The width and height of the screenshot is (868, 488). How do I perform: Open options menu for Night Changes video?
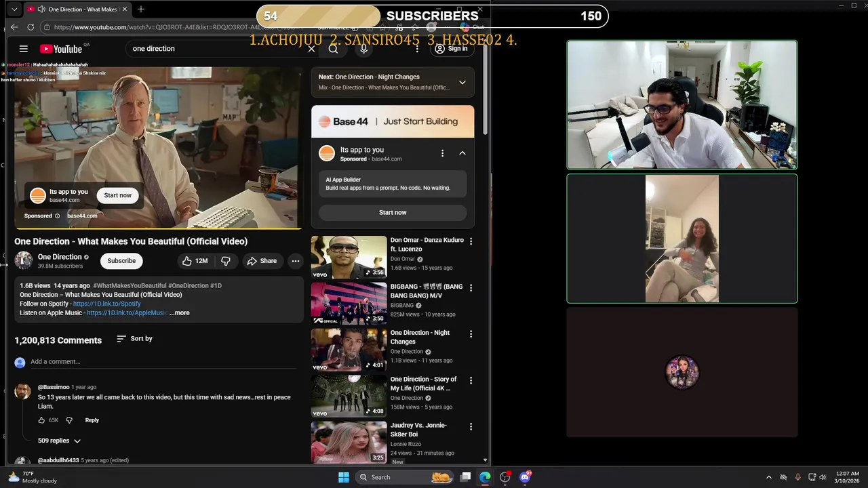471,333
